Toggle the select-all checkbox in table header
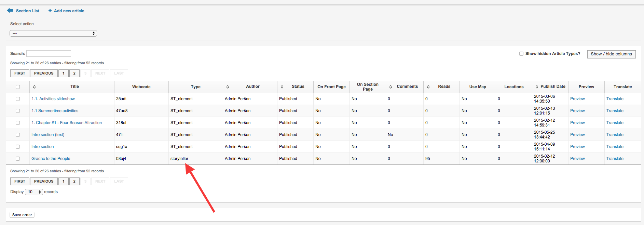The height and width of the screenshot is (225, 644). (18, 87)
